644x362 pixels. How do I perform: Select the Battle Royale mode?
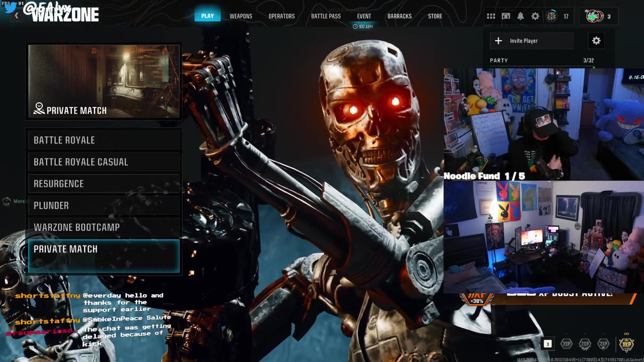pyautogui.click(x=104, y=140)
